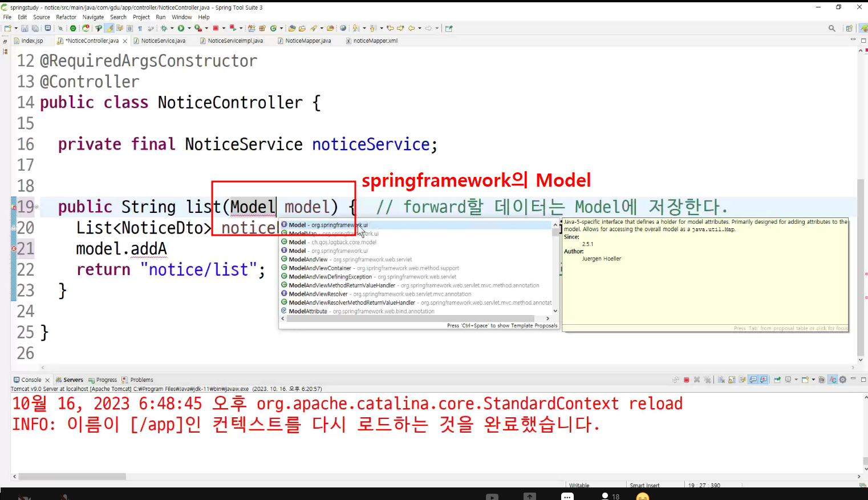Expand the Run dropdown arrow
Image resolution: width=868 pixels, height=500 pixels.
[x=189, y=28]
